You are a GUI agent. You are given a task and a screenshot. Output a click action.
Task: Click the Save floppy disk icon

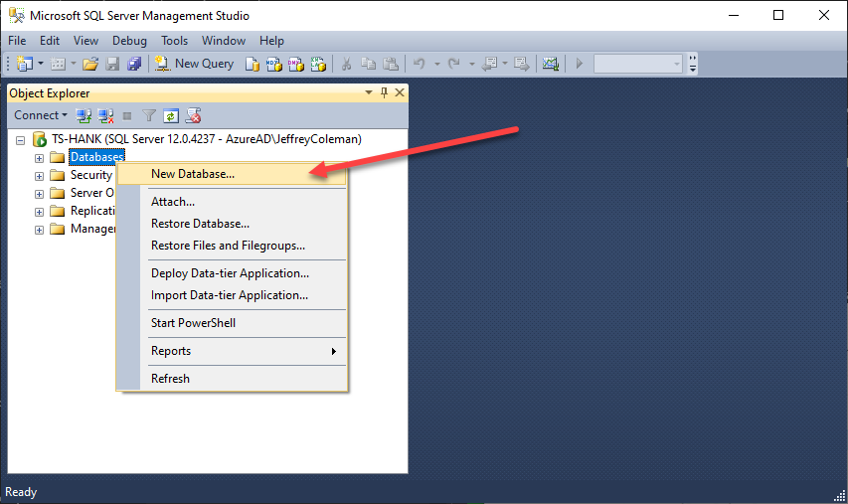point(112,64)
